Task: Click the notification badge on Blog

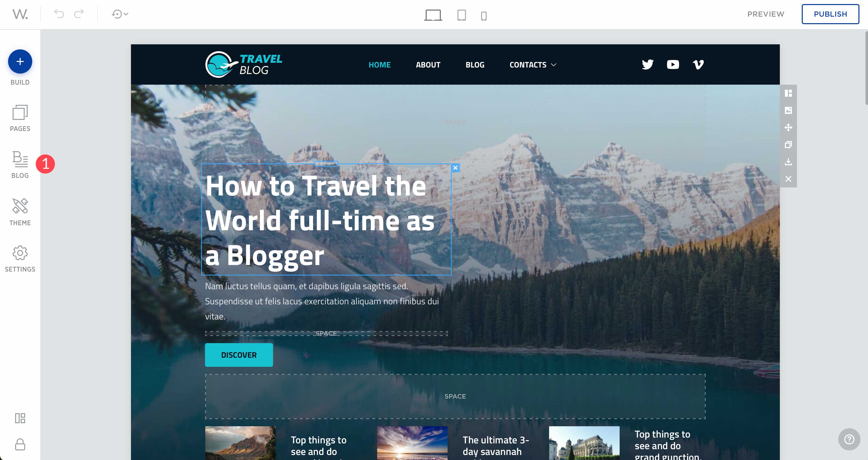Action: [x=45, y=164]
